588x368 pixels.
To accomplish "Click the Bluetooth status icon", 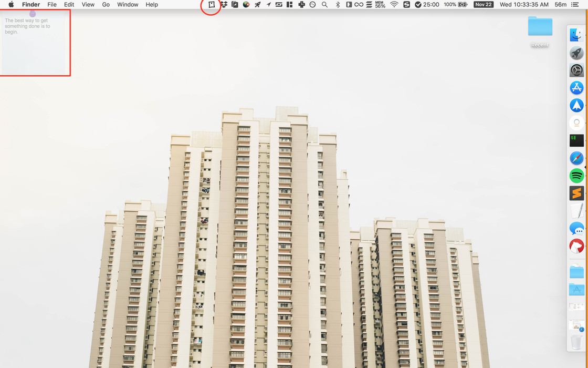I will coord(338,5).
